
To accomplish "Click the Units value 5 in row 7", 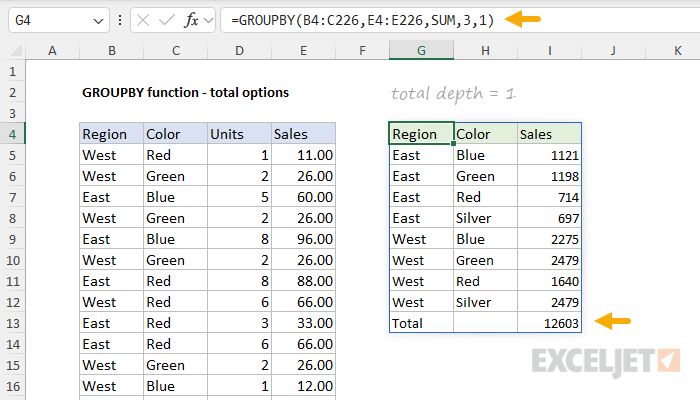I will tap(239, 197).
